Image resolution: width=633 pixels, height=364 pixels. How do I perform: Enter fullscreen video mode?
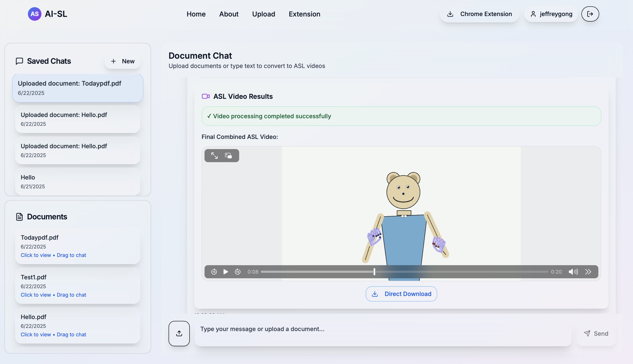[x=214, y=155]
